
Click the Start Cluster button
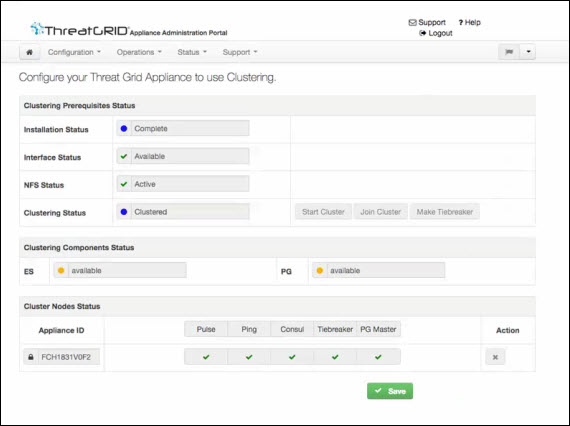click(323, 212)
